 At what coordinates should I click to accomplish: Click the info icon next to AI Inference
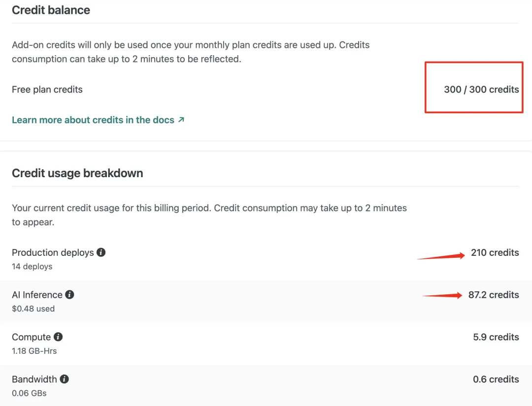(69, 295)
